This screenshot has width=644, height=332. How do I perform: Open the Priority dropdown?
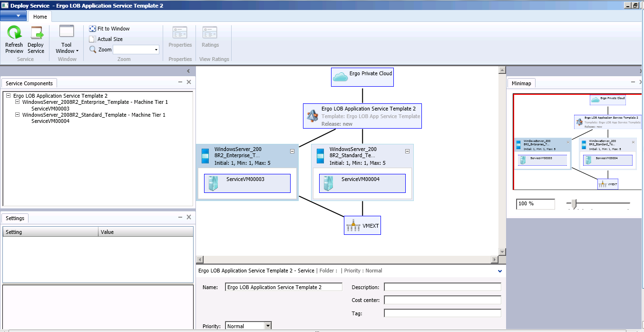[268, 326]
